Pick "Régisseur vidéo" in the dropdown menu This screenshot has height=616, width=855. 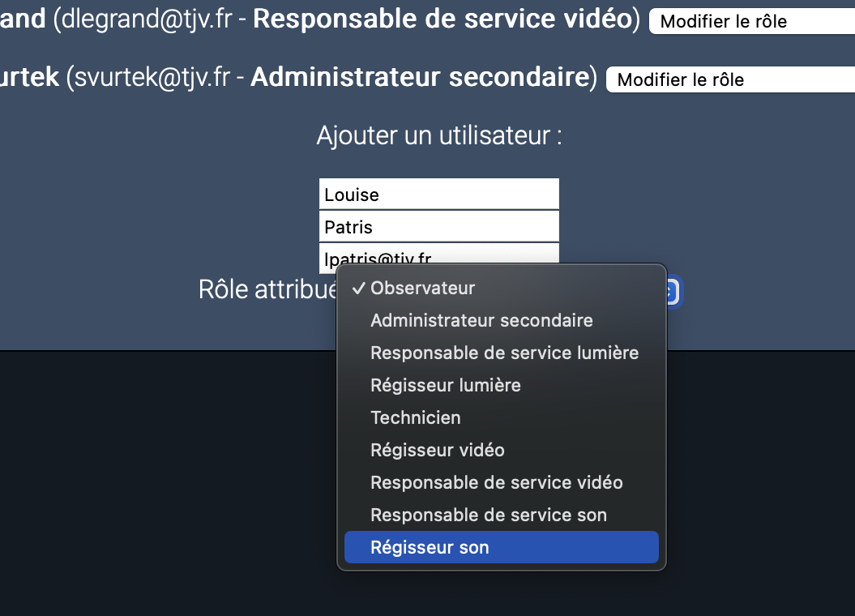tap(437, 450)
